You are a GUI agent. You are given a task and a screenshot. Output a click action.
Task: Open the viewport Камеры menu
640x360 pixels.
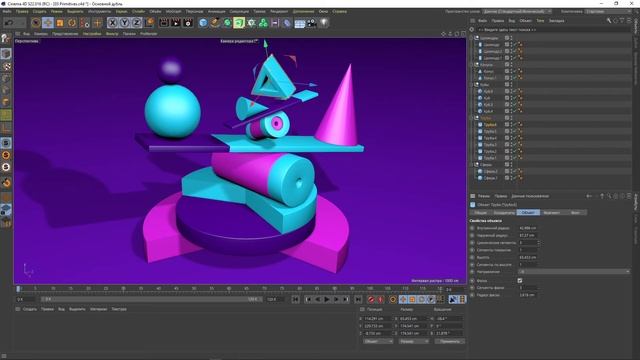[41, 34]
